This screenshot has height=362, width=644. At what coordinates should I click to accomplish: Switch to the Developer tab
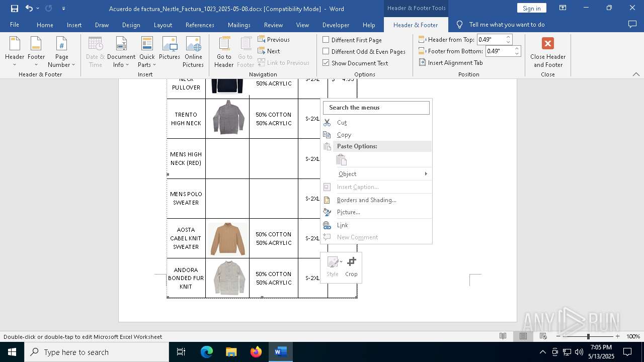coord(336,25)
